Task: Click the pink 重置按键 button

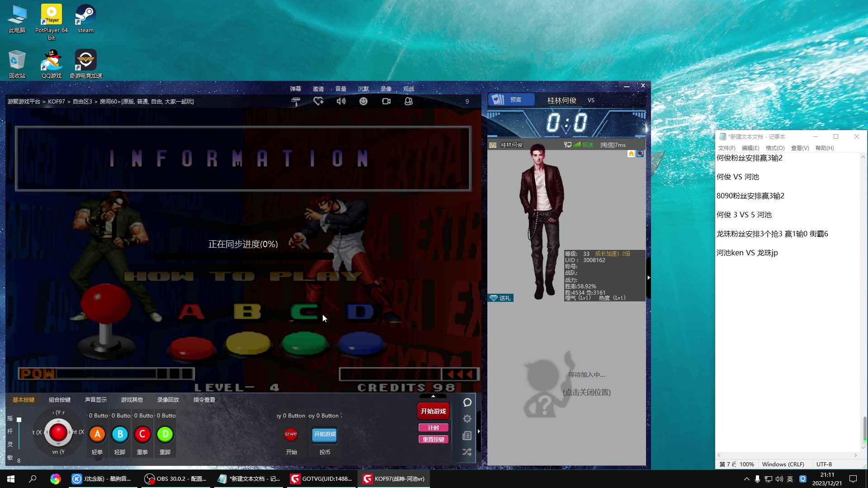Action: pyautogui.click(x=434, y=439)
